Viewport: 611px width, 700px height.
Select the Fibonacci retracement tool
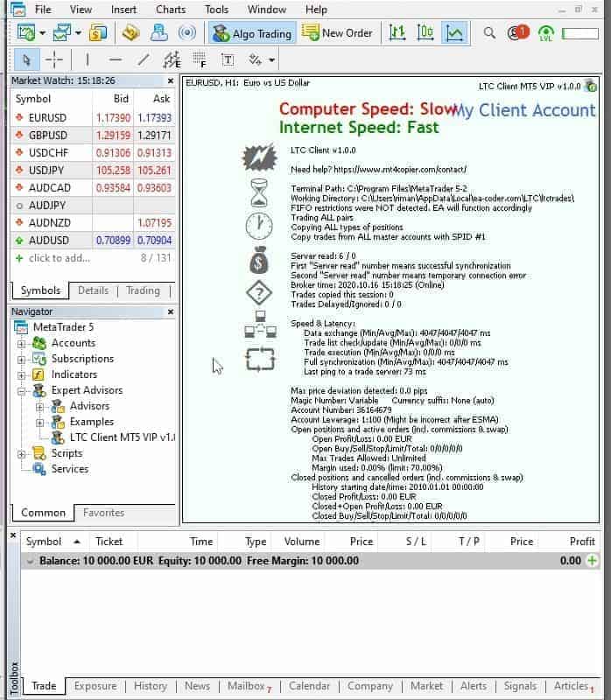[x=200, y=59]
